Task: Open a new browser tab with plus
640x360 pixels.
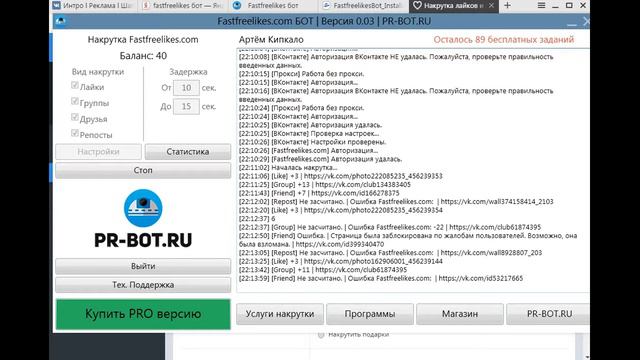Action: [507, 6]
